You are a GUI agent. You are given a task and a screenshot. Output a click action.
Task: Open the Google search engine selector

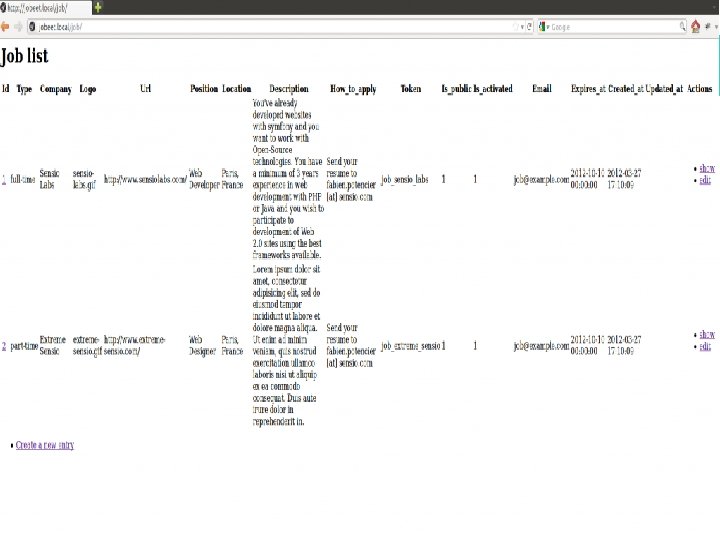pos(544,27)
